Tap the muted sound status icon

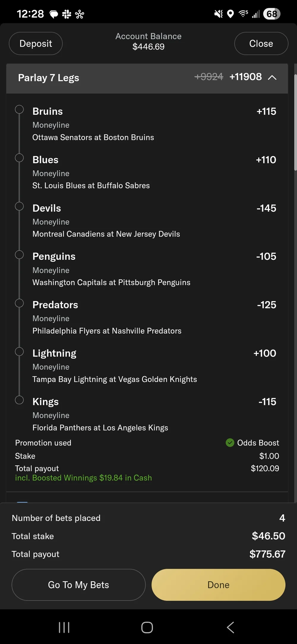(218, 14)
